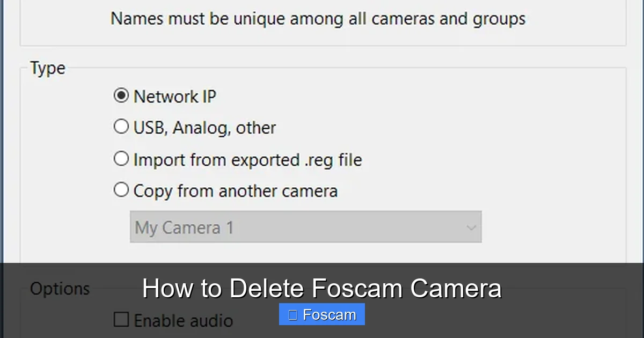
Task: Click the Enable audio label
Action: click(184, 320)
